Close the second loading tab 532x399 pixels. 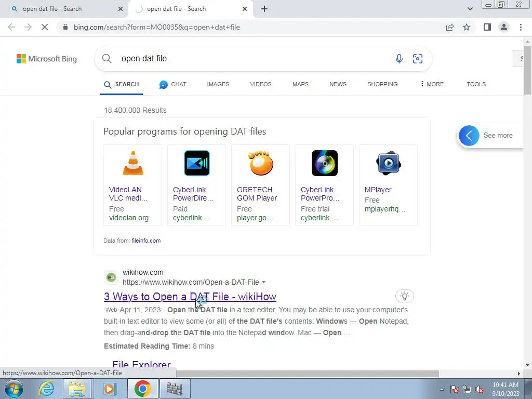tap(245, 9)
